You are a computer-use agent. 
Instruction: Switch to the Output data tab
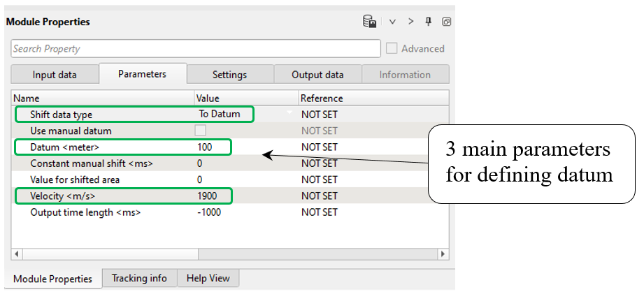tap(317, 75)
